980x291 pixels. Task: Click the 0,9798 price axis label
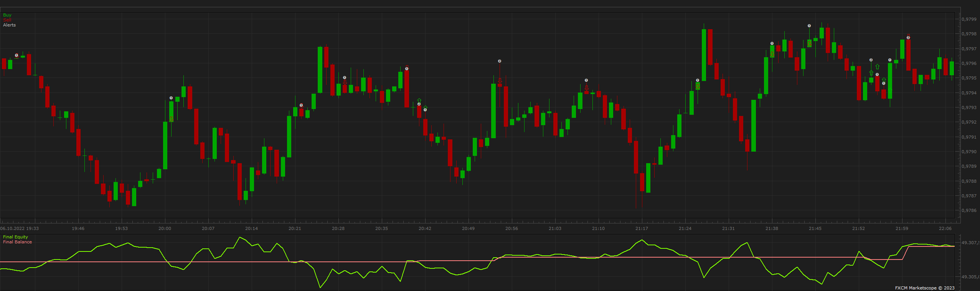(x=969, y=34)
